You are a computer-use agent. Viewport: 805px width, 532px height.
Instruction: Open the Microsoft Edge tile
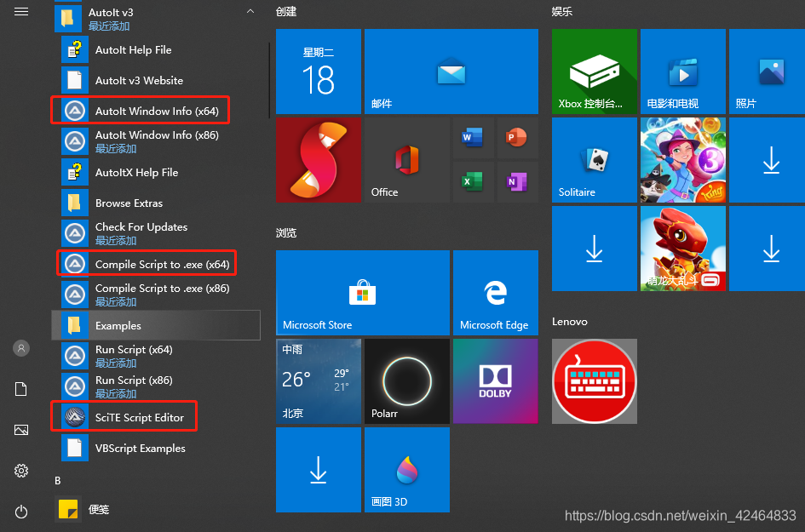click(496, 293)
